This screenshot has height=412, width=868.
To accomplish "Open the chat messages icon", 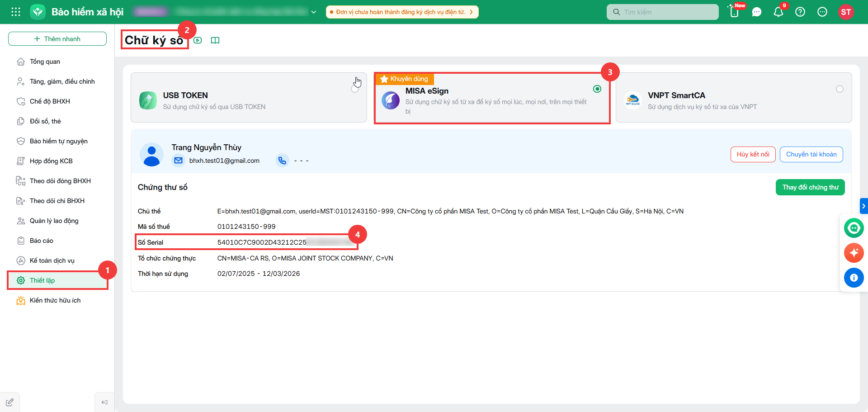I will click(757, 12).
